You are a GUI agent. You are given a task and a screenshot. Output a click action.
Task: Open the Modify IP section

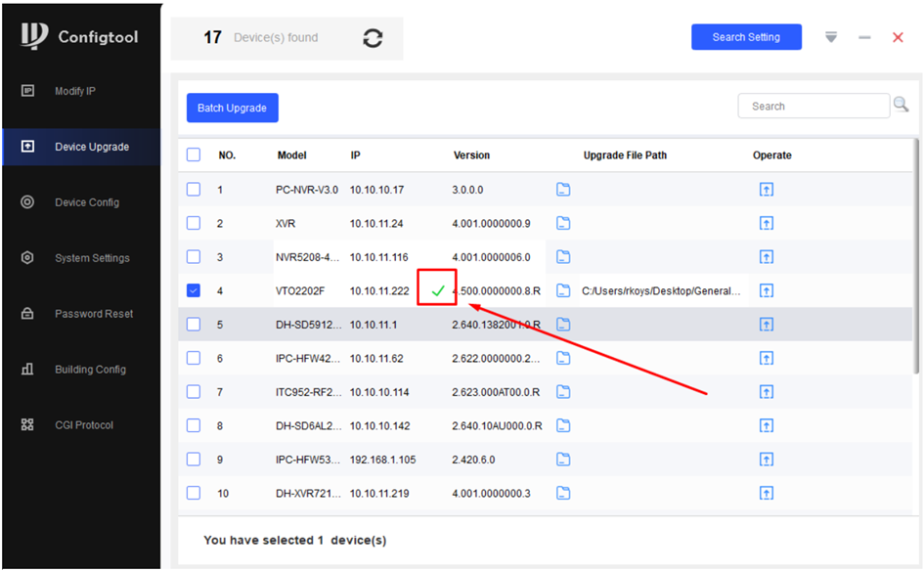pos(75,91)
